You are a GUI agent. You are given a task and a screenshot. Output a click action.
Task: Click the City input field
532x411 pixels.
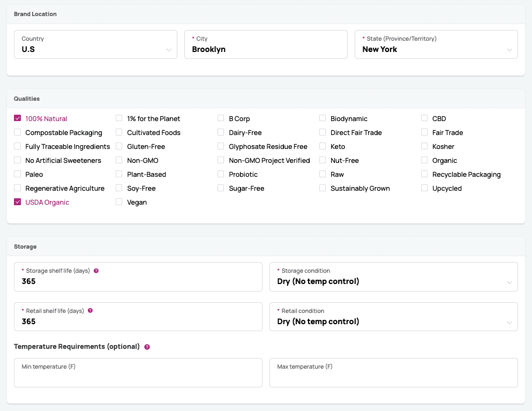[266, 44]
